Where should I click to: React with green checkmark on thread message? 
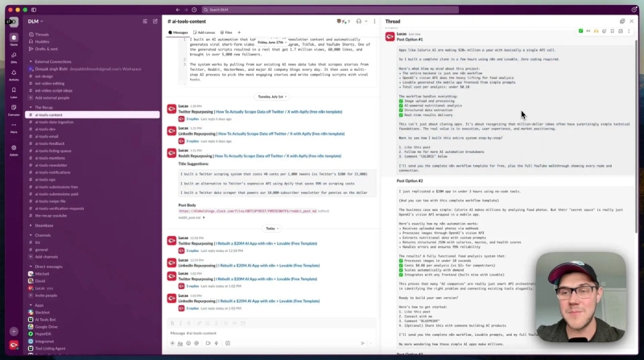[580, 31]
